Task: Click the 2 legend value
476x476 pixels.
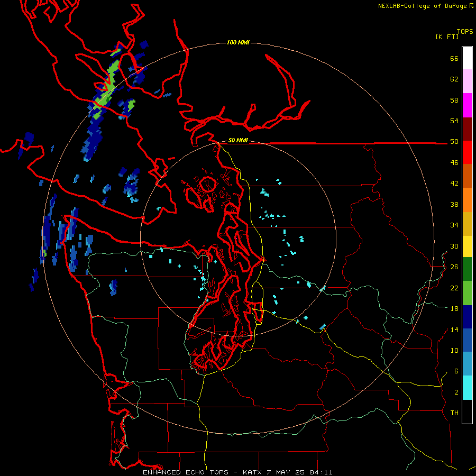Action: pos(456,392)
